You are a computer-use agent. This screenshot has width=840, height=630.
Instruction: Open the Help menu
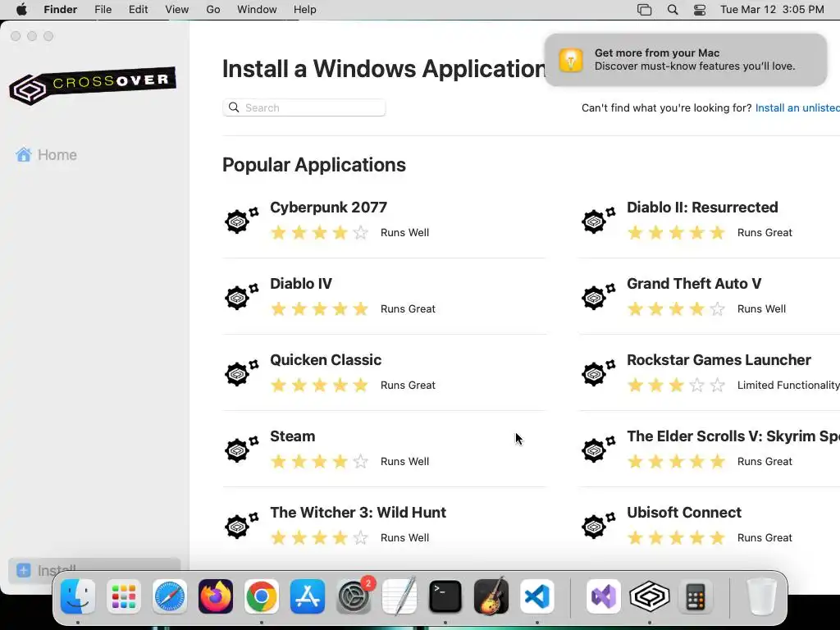(x=305, y=10)
